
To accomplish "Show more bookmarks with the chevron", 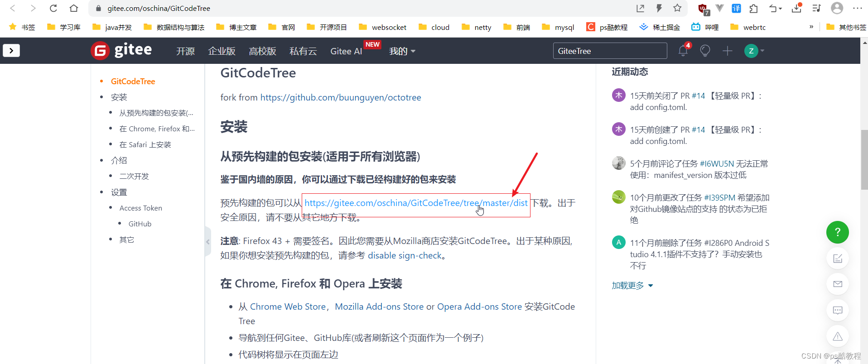I will [811, 27].
